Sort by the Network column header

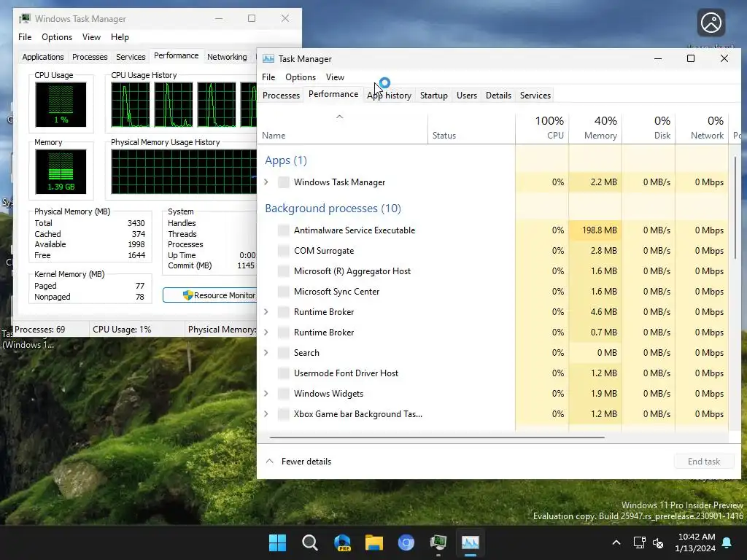pyautogui.click(x=703, y=128)
